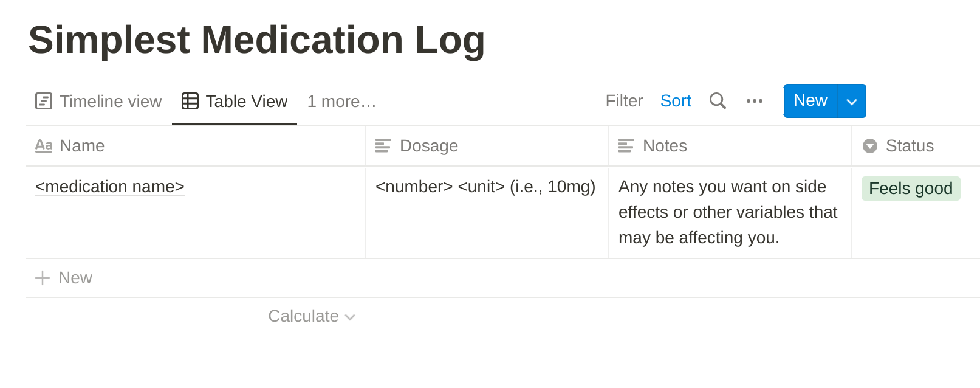
Task: Click the Filter button
Action: click(624, 101)
